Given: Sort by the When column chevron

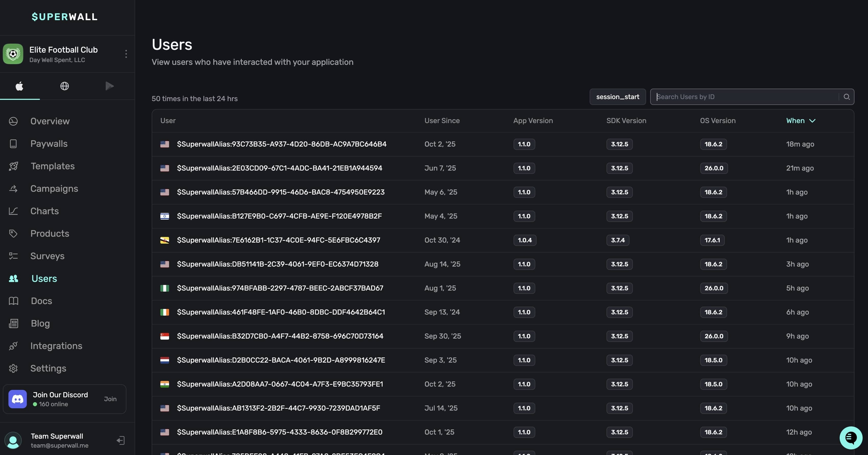Looking at the screenshot, I should coord(812,121).
